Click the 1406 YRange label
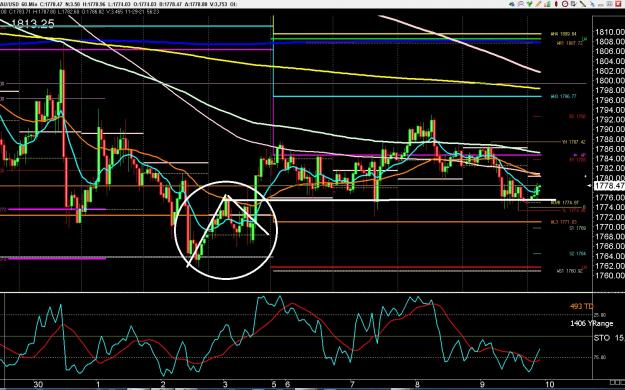625x390 pixels. (x=592, y=323)
